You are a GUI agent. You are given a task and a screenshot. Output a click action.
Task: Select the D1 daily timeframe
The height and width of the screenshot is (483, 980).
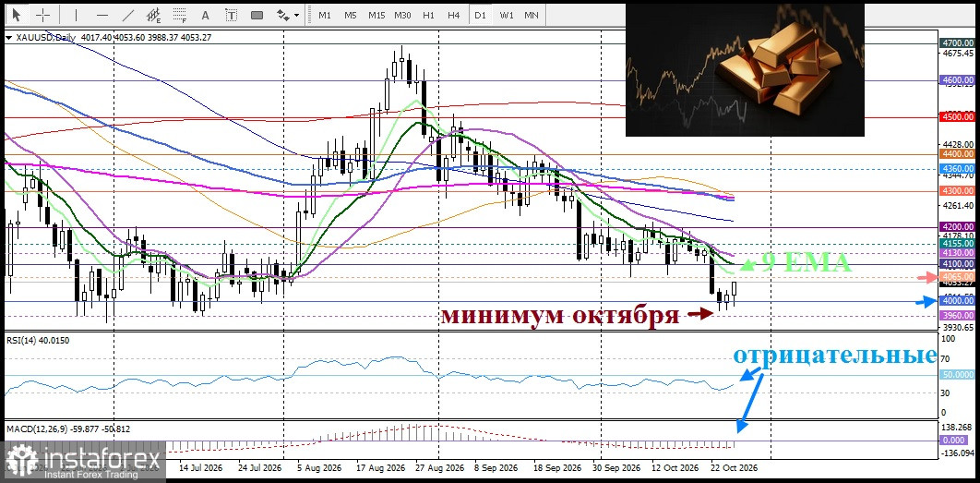[480, 15]
